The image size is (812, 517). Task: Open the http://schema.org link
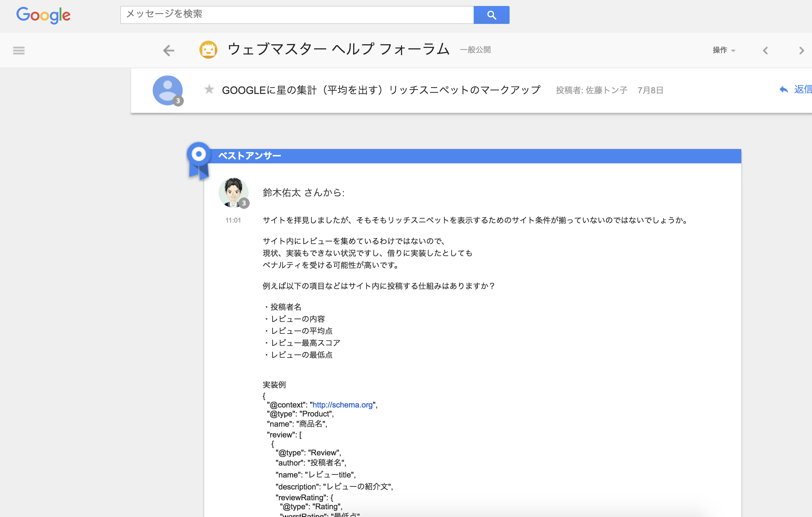click(342, 405)
